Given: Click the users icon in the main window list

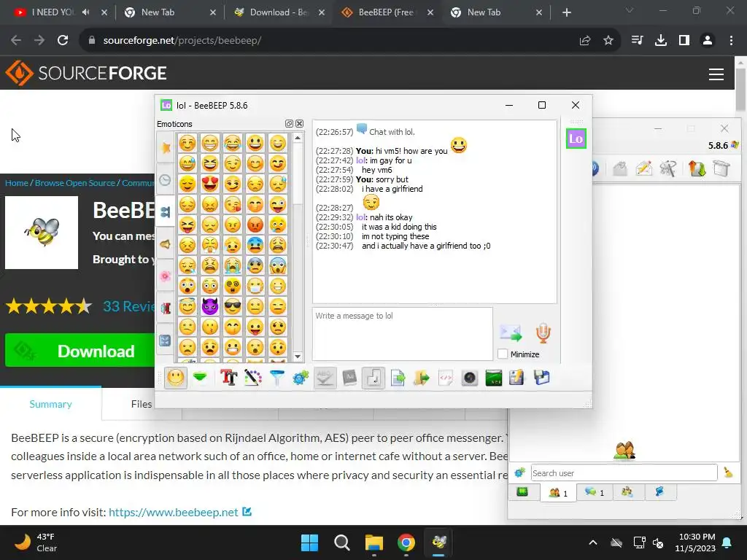Looking at the screenshot, I should [624, 450].
